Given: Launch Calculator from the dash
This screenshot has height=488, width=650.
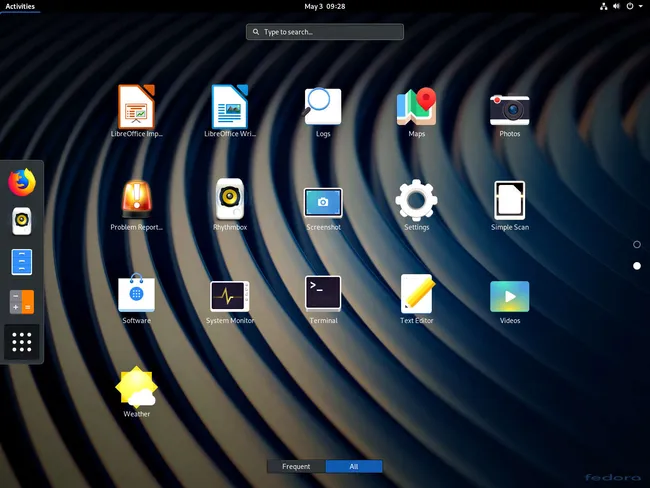Looking at the screenshot, I should pos(22,302).
